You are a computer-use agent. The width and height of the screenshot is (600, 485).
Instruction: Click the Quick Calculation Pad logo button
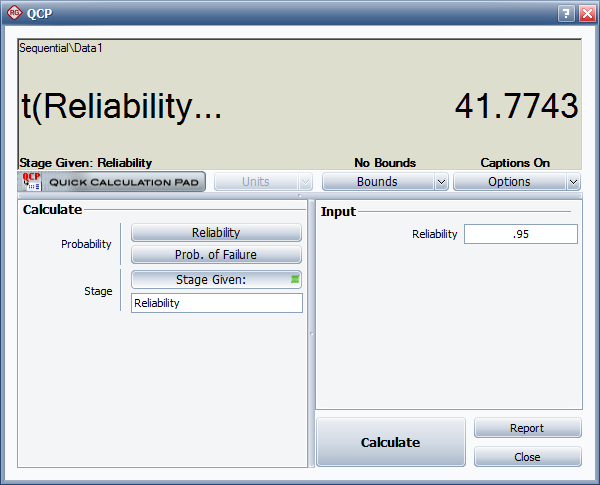[112, 182]
